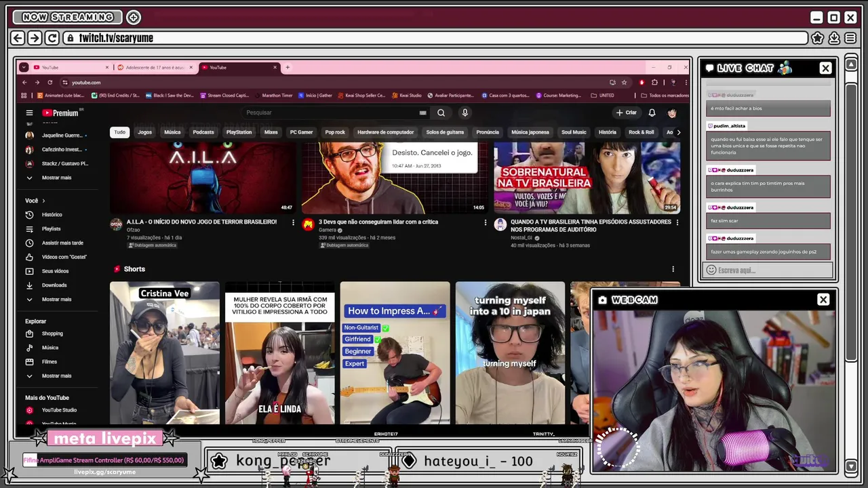Viewport: 868px width, 488px height.
Task: Open more options for the 3 Devs video
Action: (485, 222)
